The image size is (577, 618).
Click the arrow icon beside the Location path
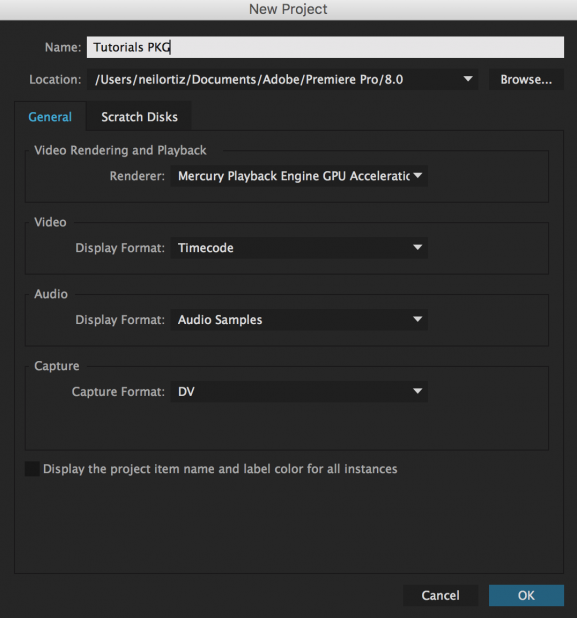[x=468, y=79]
